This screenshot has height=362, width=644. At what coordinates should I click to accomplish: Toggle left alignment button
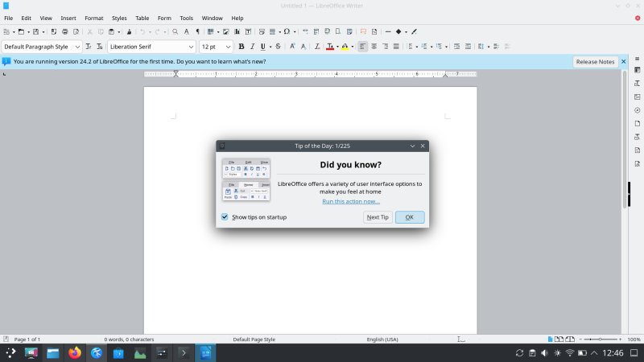(x=363, y=47)
